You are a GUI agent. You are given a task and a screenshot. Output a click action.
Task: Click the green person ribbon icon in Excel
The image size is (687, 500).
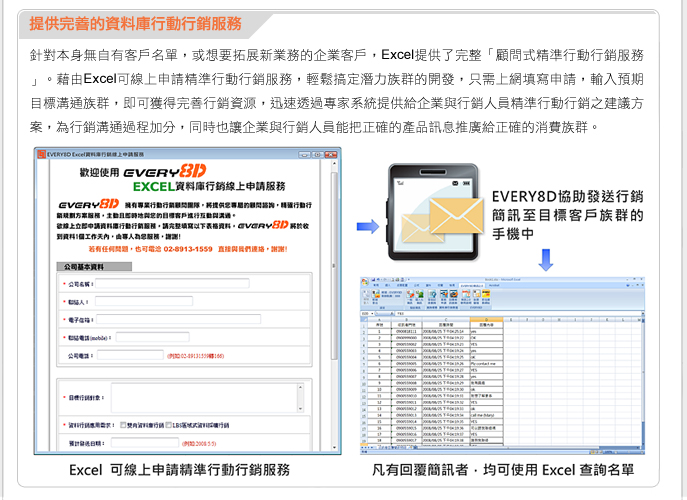[x=420, y=294]
